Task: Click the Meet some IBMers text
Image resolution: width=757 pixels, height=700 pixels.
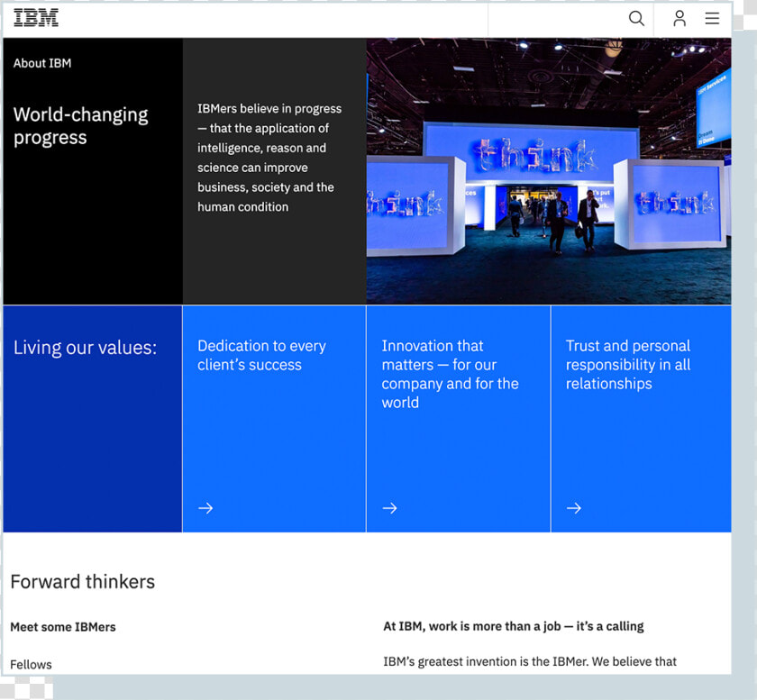Action: tap(63, 627)
